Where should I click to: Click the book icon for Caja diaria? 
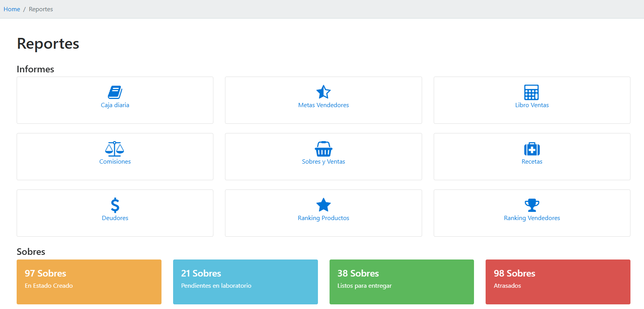point(115,92)
